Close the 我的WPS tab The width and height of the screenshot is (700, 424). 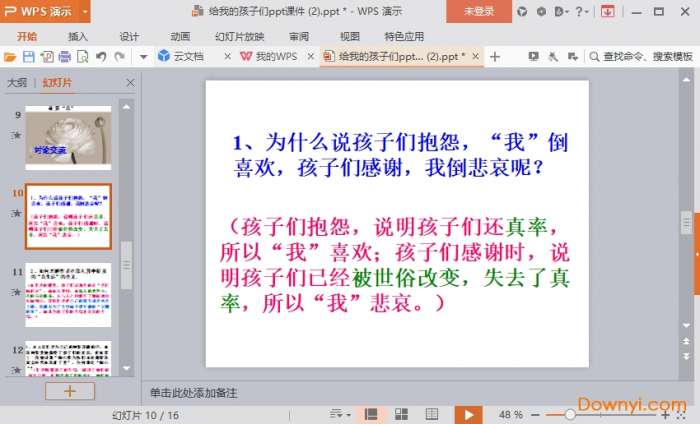[x=311, y=57]
